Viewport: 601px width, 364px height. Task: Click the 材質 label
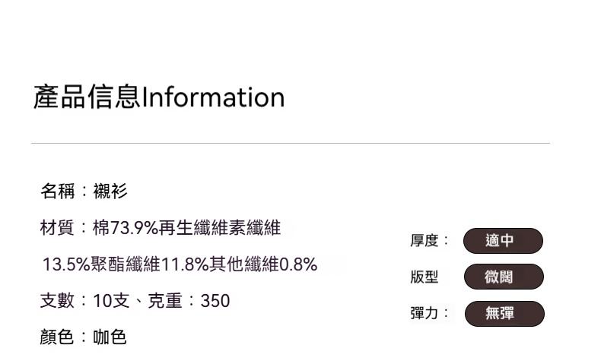[58, 227]
